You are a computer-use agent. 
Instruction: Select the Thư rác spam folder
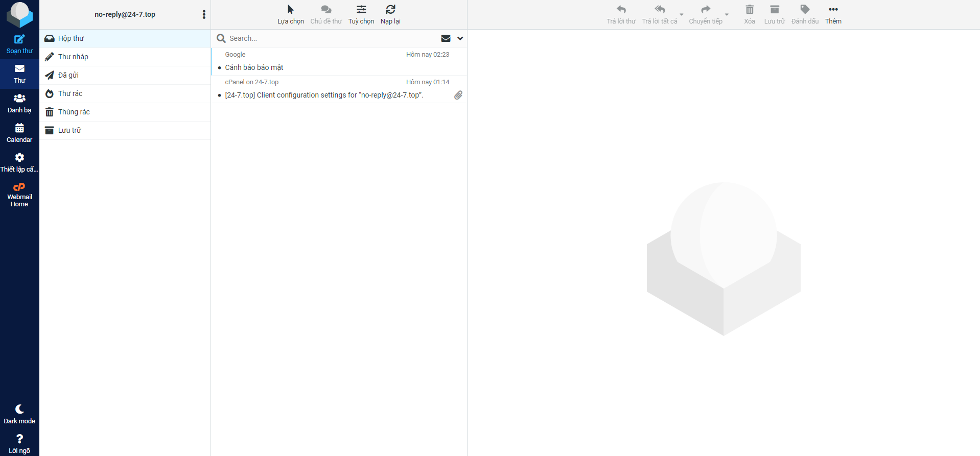click(70, 93)
